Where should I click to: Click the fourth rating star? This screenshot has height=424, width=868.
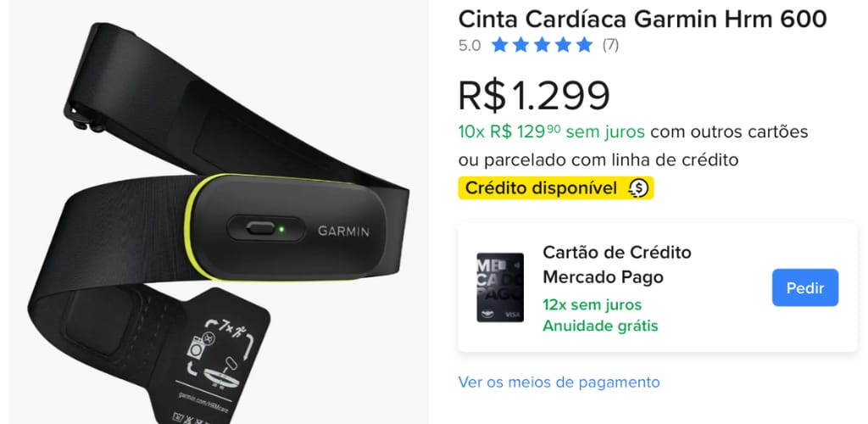click(563, 45)
